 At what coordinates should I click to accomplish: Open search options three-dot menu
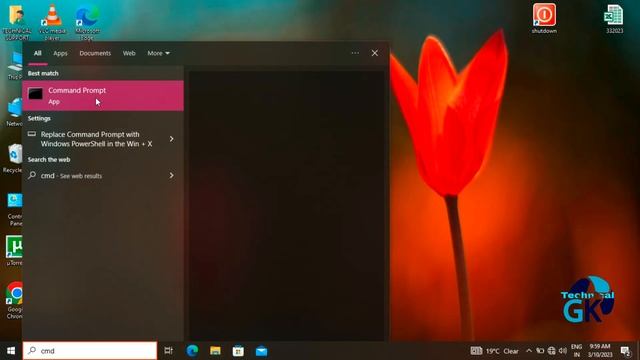click(x=355, y=53)
